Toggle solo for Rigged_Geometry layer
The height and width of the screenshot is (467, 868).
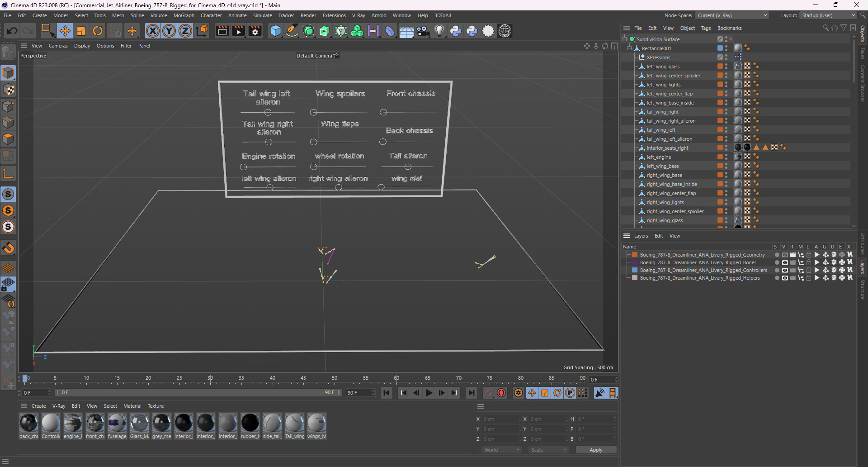(777, 255)
